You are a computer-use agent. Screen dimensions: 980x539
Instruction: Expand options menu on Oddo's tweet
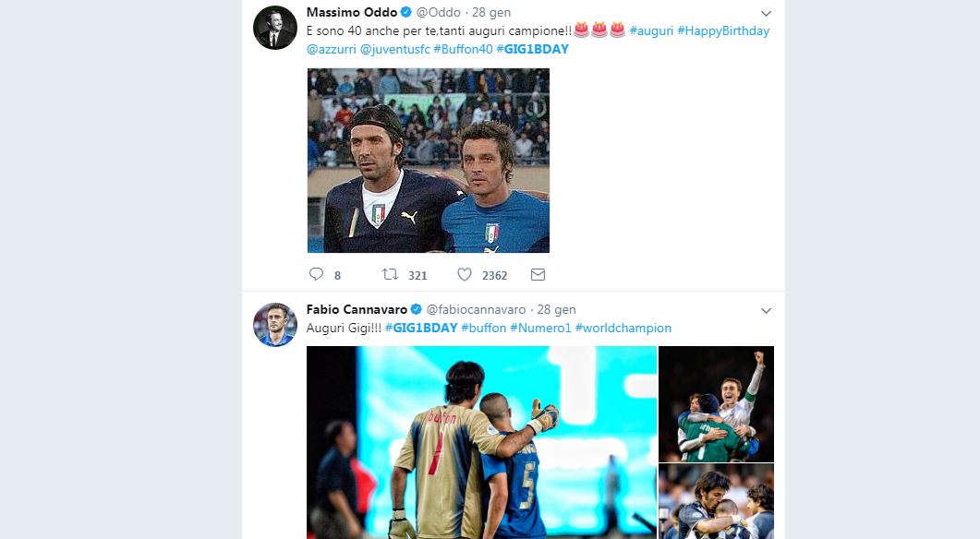[x=766, y=14]
